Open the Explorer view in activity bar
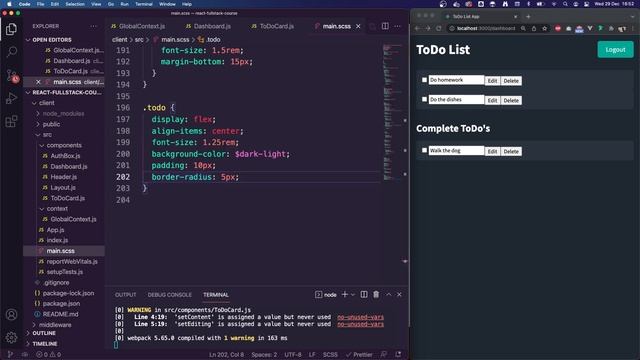The height and width of the screenshot is (360, 640). click(x=11, y=29)
